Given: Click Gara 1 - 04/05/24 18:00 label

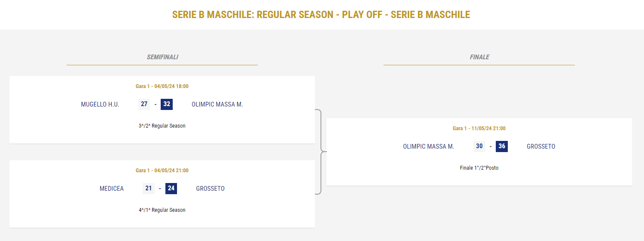Looking at the screenshot, I should pos(162,86).
